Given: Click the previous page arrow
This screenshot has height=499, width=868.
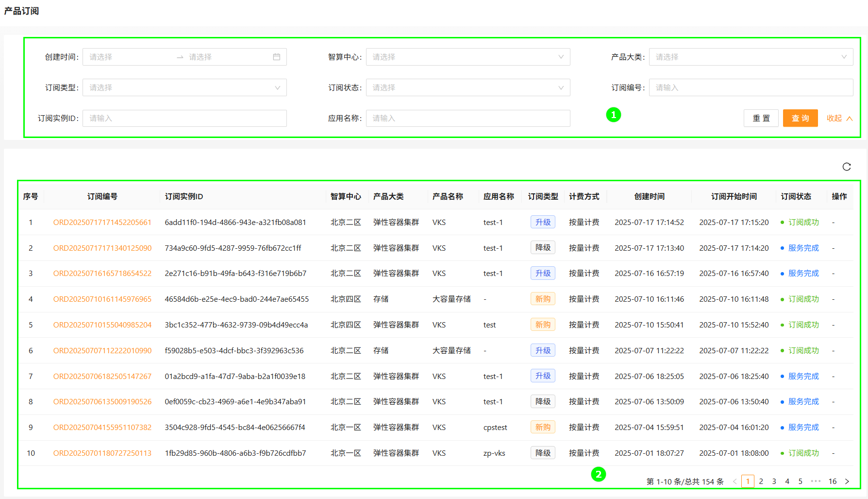Looking at the screenshot, I should point(734,481).
